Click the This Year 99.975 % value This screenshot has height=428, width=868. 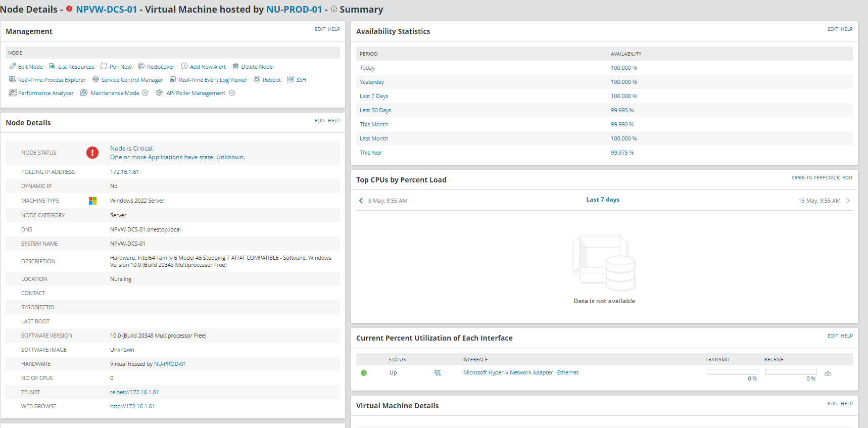tap(622, 153)
